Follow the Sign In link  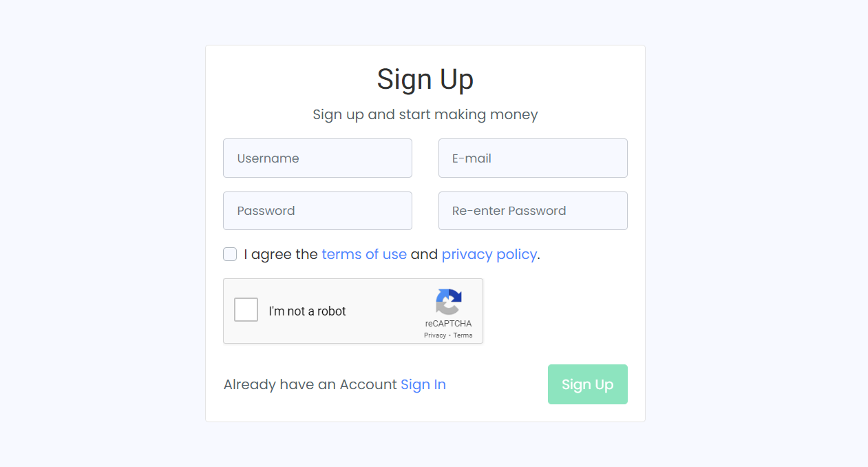click(423, 384)
